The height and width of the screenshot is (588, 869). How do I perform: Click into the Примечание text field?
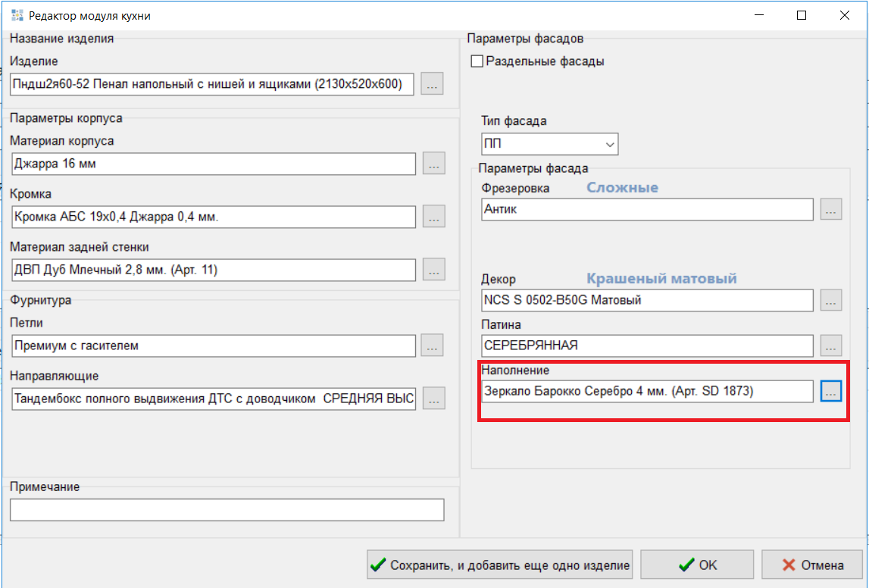(x=227, y=510)
